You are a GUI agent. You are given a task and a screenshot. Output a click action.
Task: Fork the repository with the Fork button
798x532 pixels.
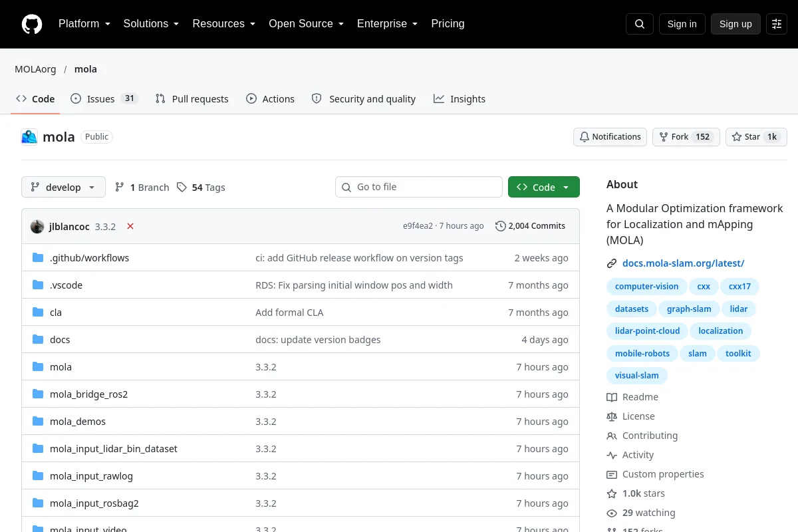click(x=686, y=137)
